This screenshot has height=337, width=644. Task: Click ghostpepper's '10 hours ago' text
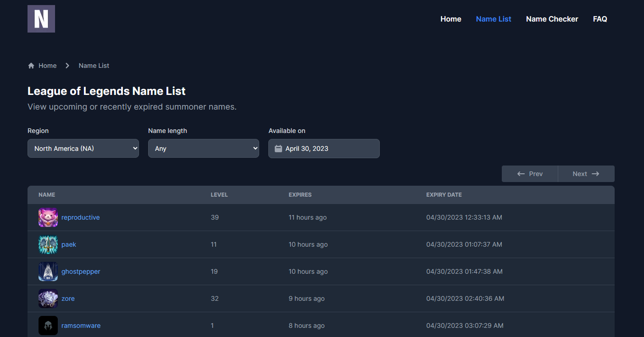click(x=308, y=271)
